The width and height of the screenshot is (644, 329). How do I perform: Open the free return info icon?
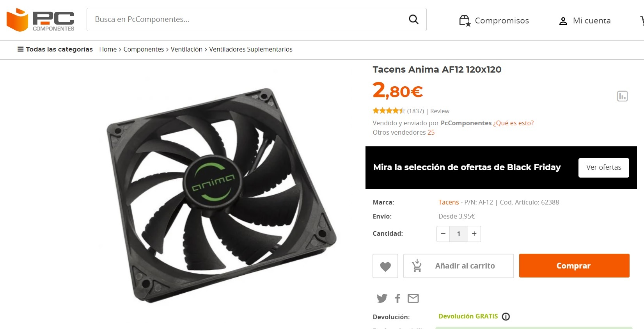coord(506,317)
